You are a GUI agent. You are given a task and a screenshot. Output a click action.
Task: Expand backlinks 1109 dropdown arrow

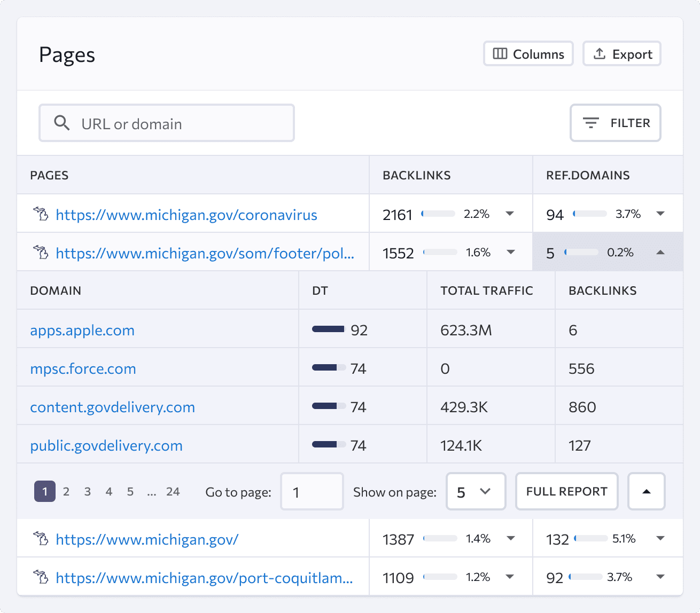coord(510,577)
